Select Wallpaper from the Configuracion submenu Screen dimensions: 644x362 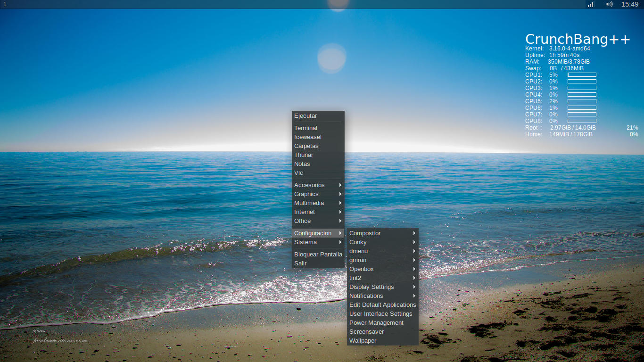coord(363,340)
